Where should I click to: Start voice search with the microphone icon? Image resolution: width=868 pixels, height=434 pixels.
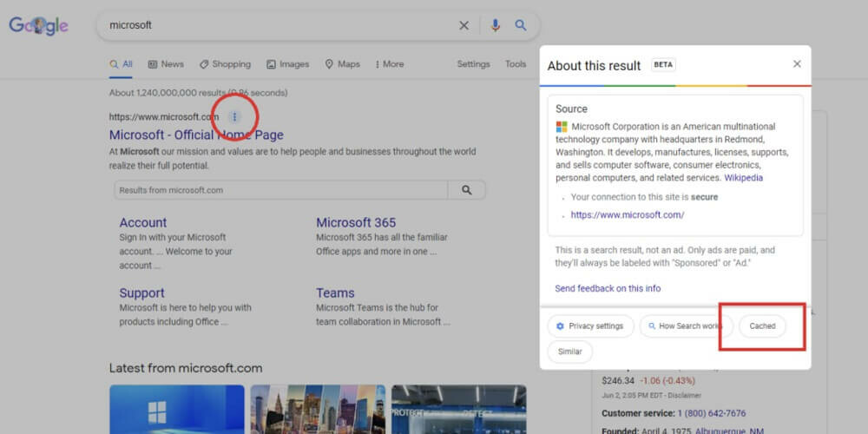coord(495,25)
